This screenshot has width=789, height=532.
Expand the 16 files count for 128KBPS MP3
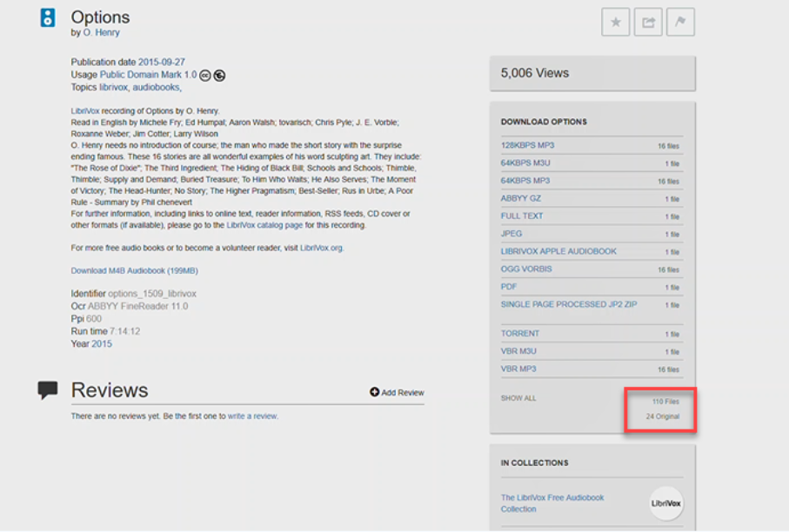coord(668,146)
